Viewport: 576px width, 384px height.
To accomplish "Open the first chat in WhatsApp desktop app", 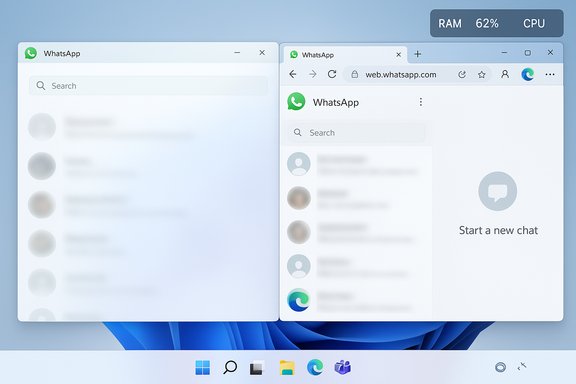I will coord(148,127).
